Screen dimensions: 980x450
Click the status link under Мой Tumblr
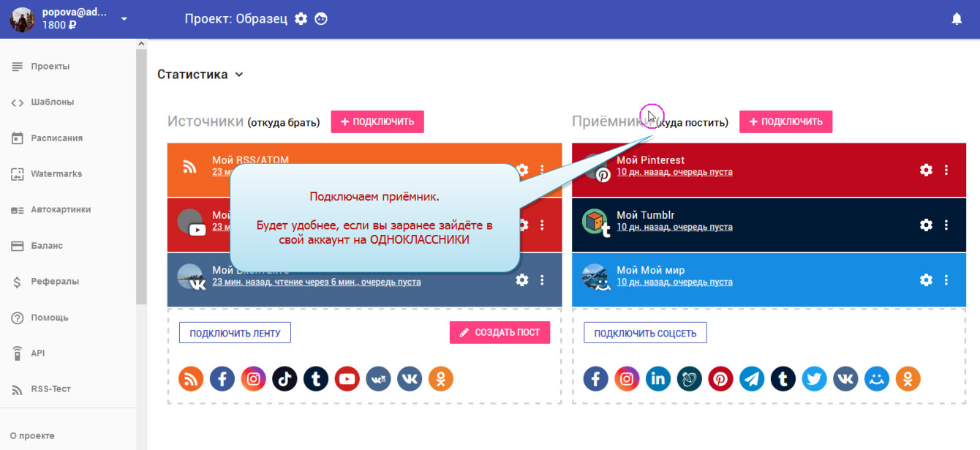[674, 228]
